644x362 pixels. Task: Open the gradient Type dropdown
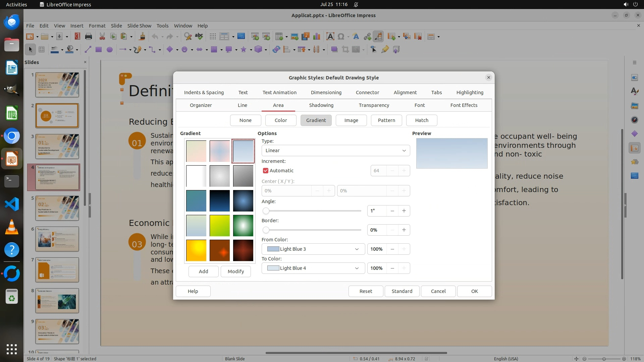tap(335, 150)
